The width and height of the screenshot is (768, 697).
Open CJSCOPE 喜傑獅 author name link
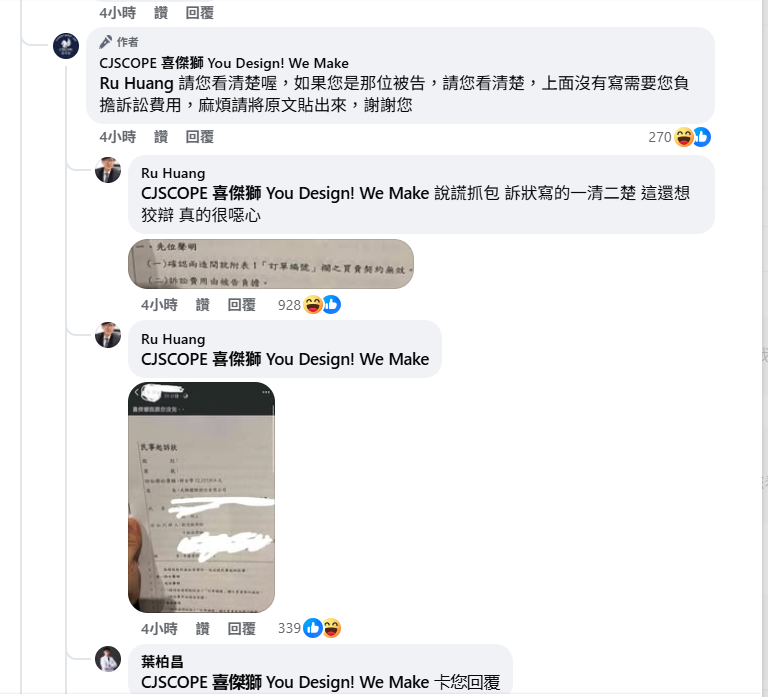click(224, 63)
